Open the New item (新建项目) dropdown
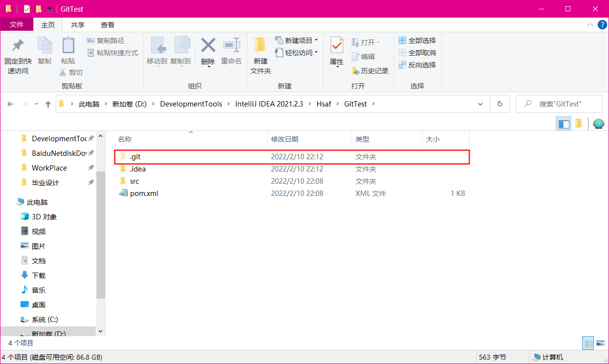 (296, 41)
